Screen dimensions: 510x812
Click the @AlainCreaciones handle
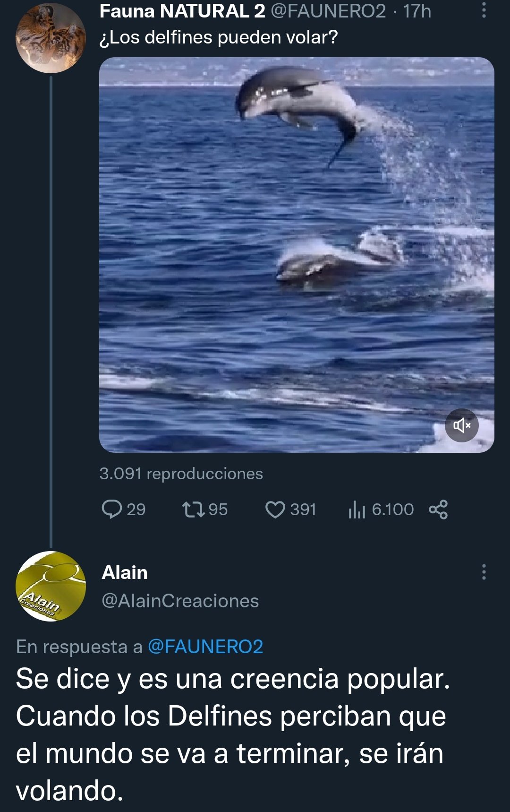(180, 601)
